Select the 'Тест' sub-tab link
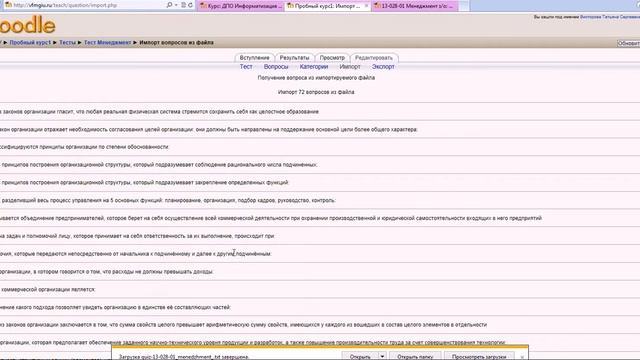The image size is (640, 360). coord(246,67)
